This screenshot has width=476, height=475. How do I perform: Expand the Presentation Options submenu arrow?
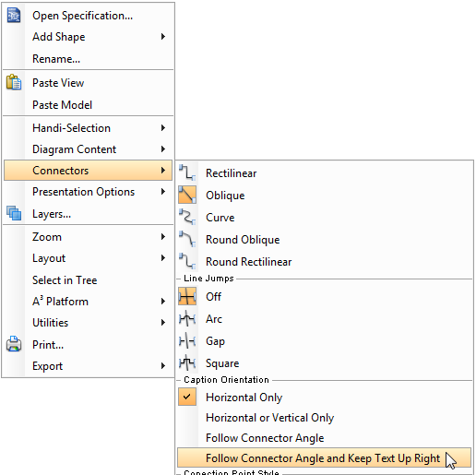point(163,192)
